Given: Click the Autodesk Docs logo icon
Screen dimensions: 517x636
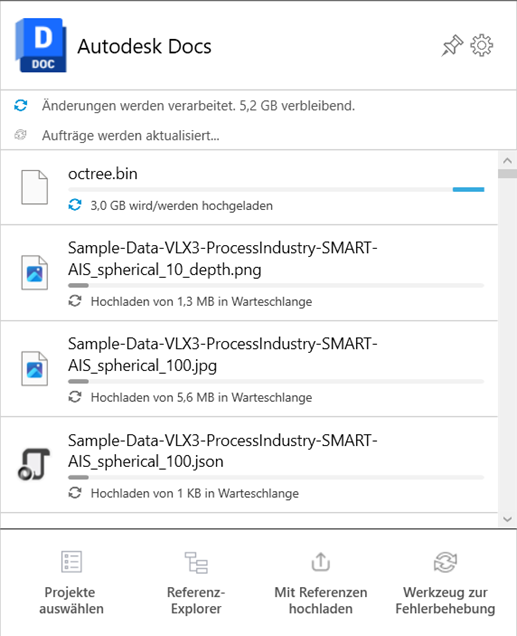Looking at the screenshot, I should tap(41, 45).
